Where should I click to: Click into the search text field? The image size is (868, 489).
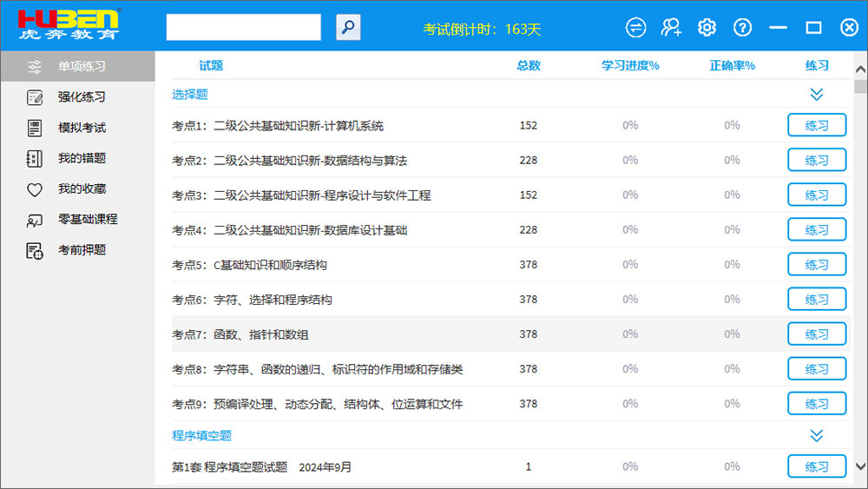[243, 28]
